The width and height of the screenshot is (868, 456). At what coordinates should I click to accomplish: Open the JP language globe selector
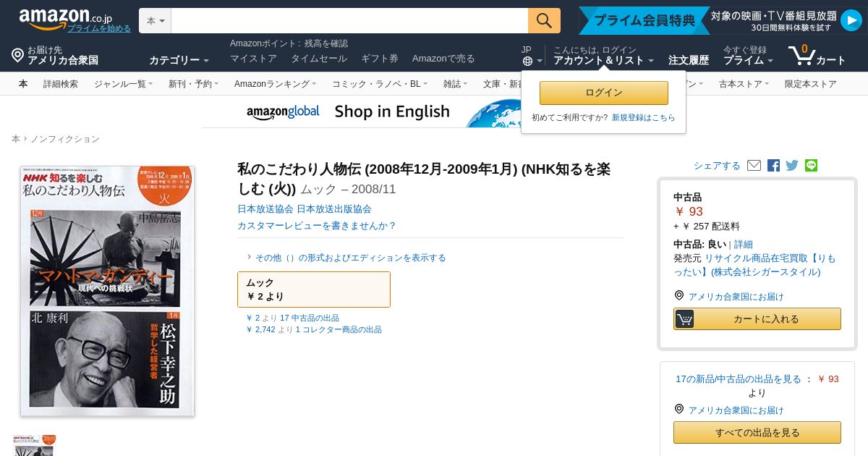pyautogui.click(x=532, y=56)
